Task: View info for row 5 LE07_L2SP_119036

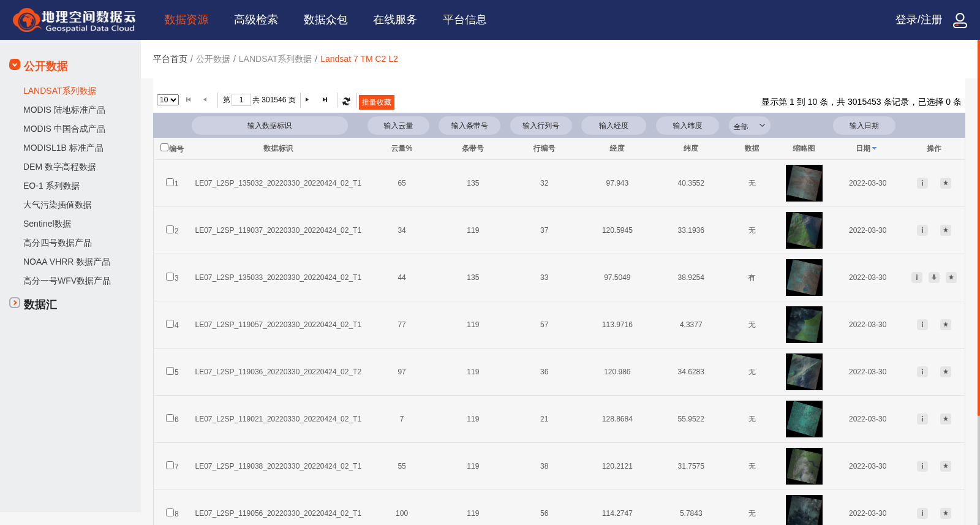Action: tap(922, 372)
